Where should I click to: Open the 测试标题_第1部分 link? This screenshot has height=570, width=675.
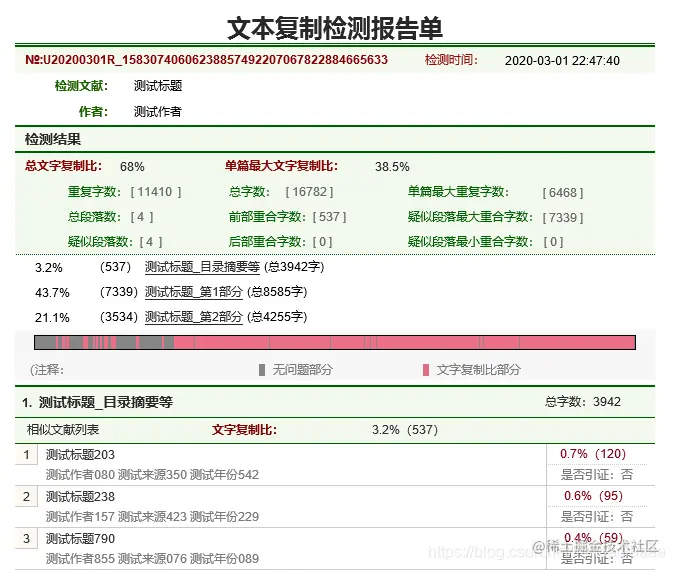(194, 292)
